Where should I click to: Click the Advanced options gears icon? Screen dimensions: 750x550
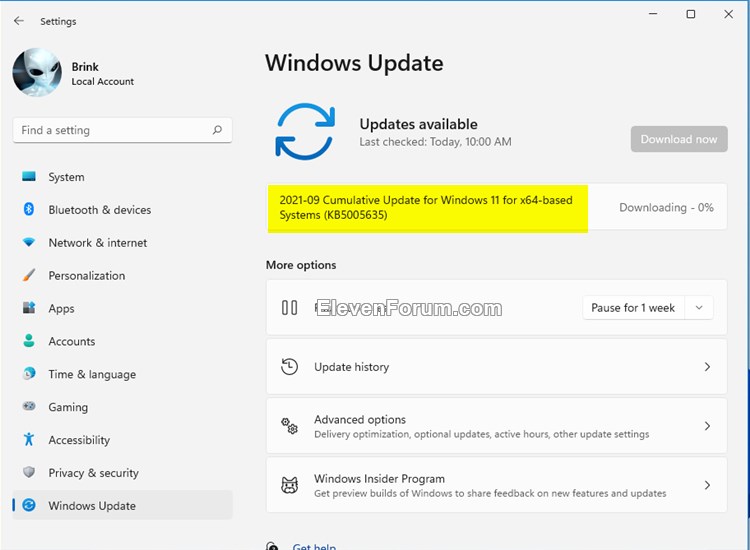click(289, 426)
